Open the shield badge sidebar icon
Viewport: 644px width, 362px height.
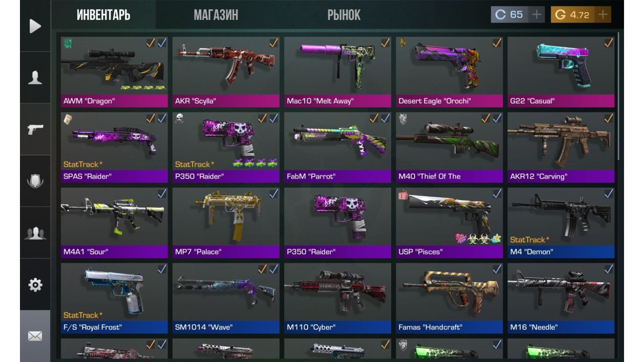click(35, 181)
